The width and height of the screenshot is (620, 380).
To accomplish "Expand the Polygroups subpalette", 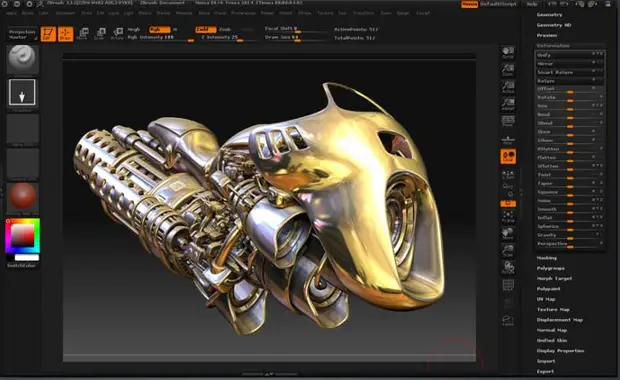I will click(x=550, y=268).
